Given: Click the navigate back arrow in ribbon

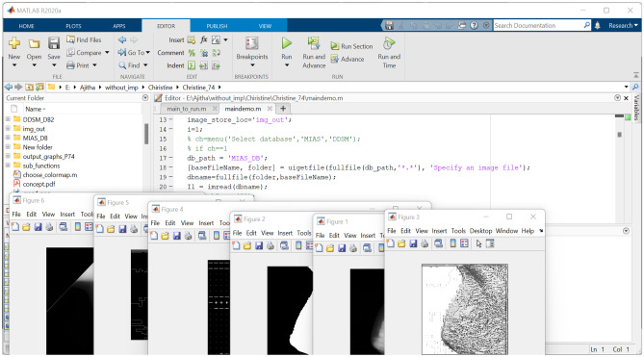Looking at the screenshot, I should (122, 39).
